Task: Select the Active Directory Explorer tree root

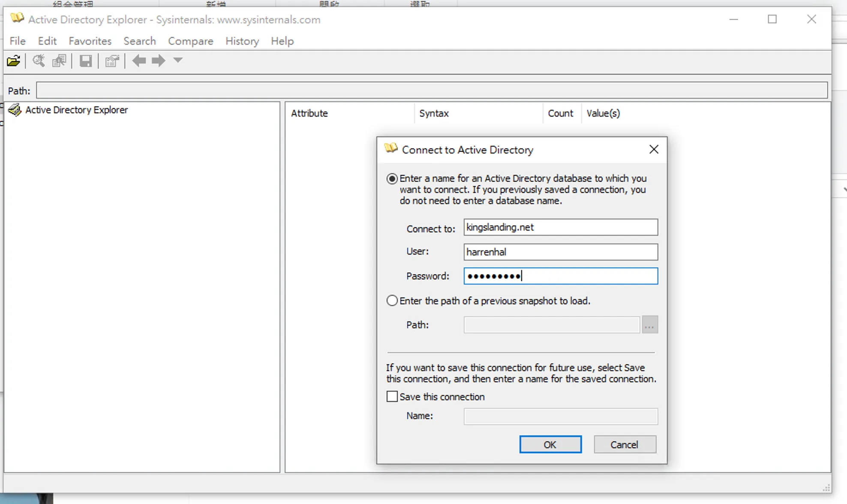Action: [76, 110]
